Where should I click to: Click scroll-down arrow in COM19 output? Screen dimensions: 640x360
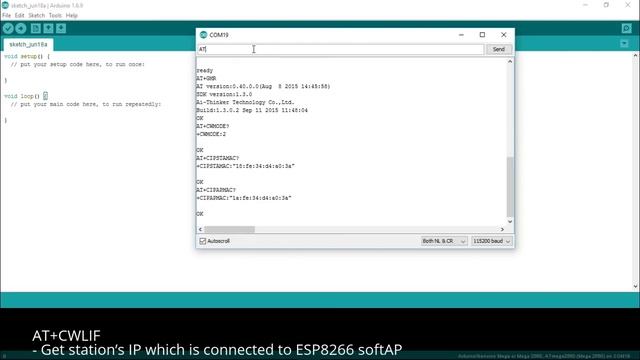pos(510,221)
